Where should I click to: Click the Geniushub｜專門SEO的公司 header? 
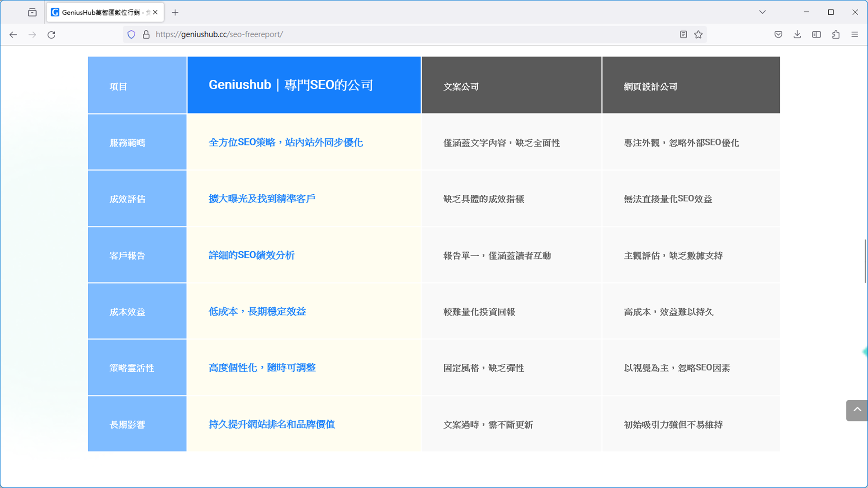304,85
